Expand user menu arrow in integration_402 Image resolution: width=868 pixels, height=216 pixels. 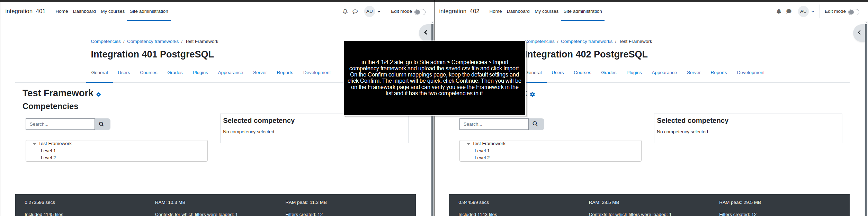pos(813,12)
